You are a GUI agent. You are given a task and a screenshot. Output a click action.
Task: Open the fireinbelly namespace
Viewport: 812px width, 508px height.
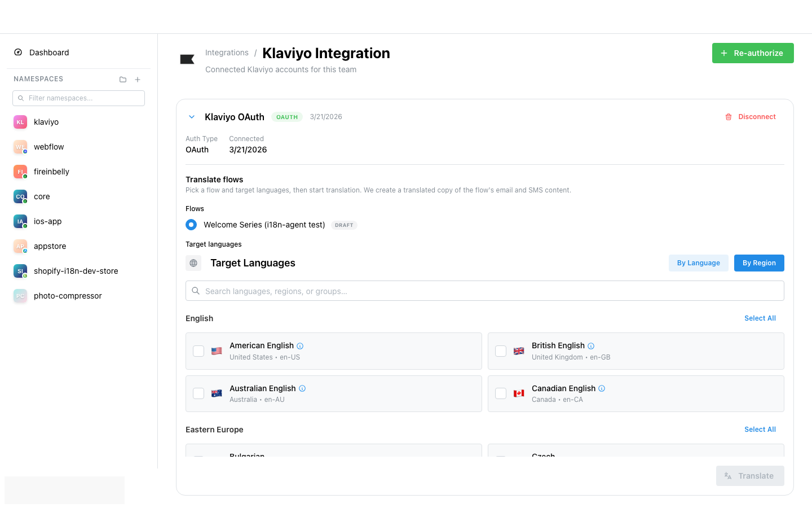[78, 172]
